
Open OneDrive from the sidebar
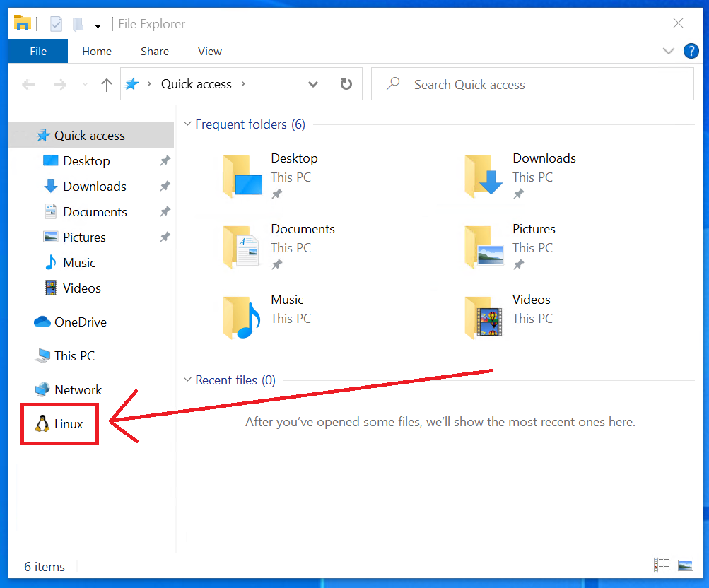(x=78, y=322)
